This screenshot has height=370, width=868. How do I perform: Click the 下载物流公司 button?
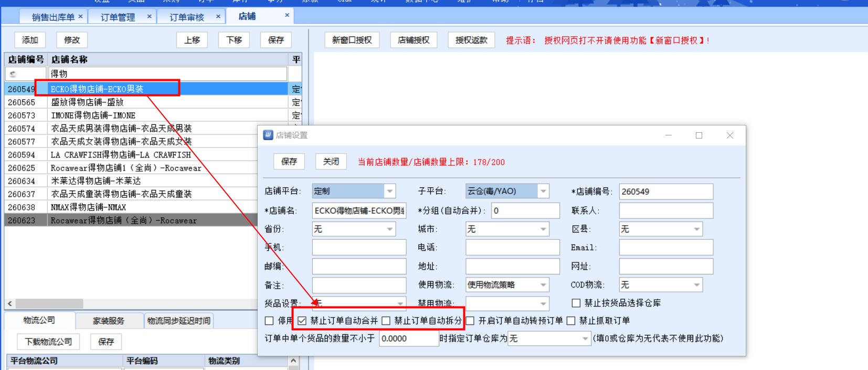pos(48,342)
